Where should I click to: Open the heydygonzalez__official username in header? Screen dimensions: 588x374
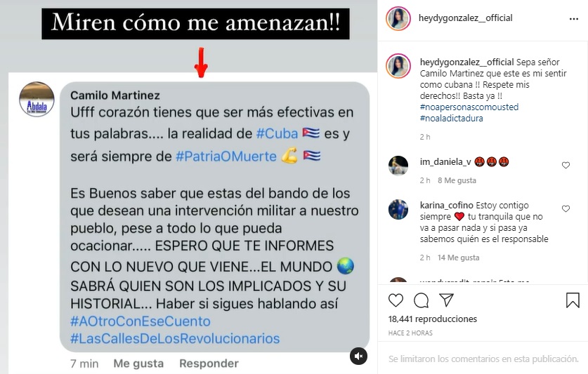465,18
